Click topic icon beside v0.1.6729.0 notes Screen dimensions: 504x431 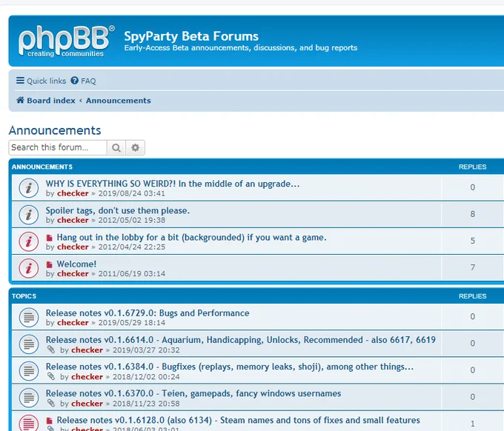(29, 317)
